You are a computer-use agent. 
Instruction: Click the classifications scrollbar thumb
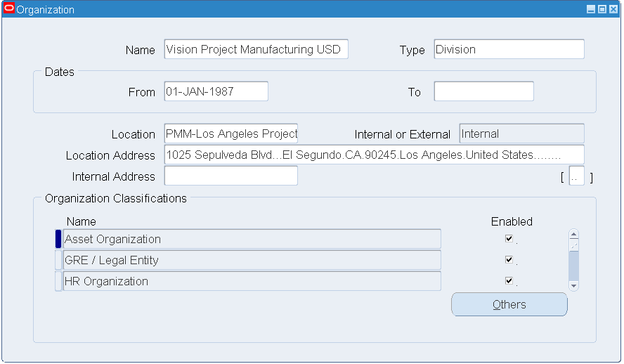click(573, 245)
